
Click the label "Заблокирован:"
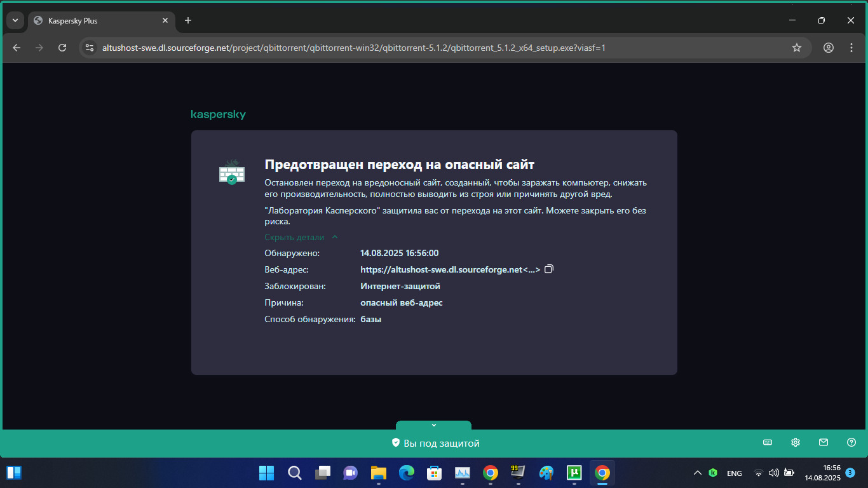[295, 286]
